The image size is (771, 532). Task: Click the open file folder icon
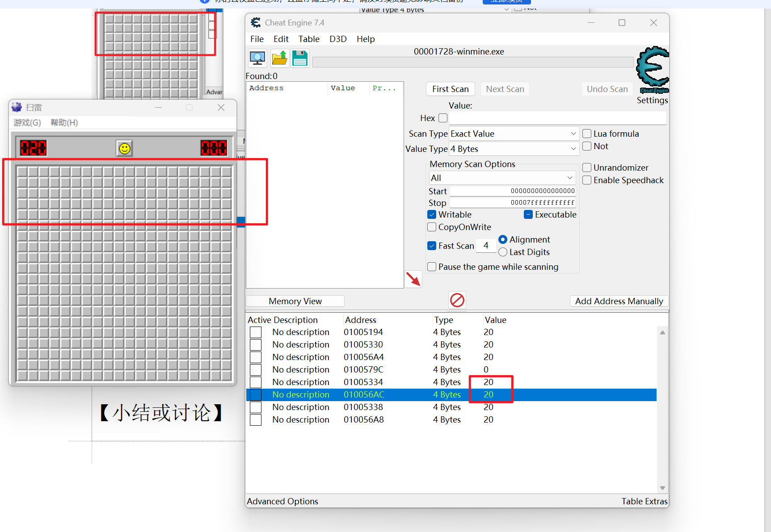point(280,59)
